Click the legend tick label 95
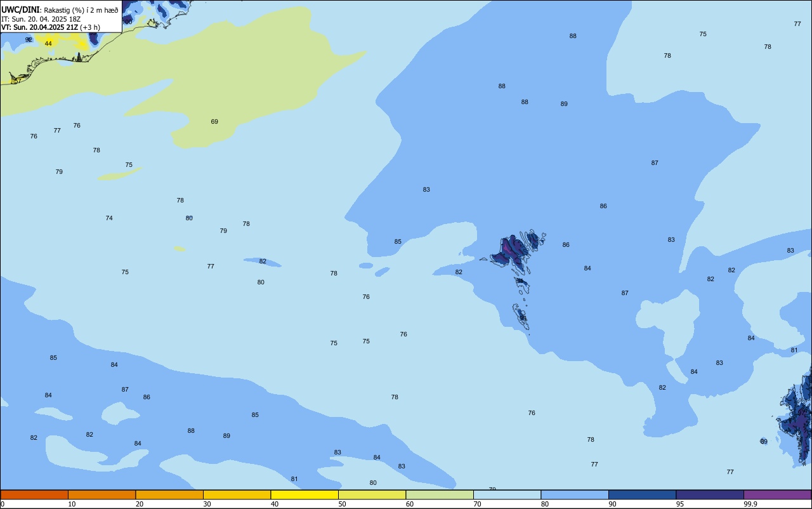 pos(680,504)
